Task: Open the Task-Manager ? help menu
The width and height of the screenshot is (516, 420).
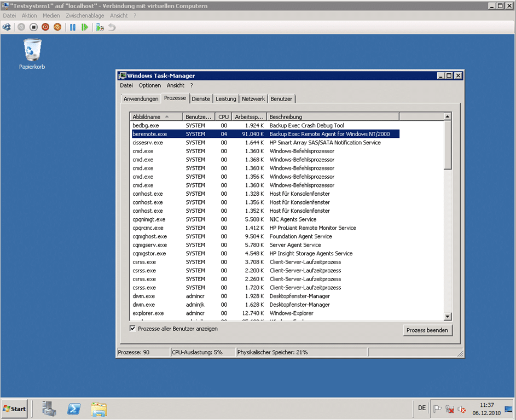Action: 192,85
